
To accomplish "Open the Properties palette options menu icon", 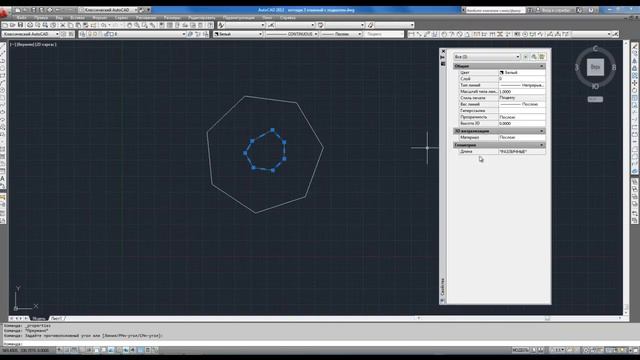I will (x=443, y=64).
